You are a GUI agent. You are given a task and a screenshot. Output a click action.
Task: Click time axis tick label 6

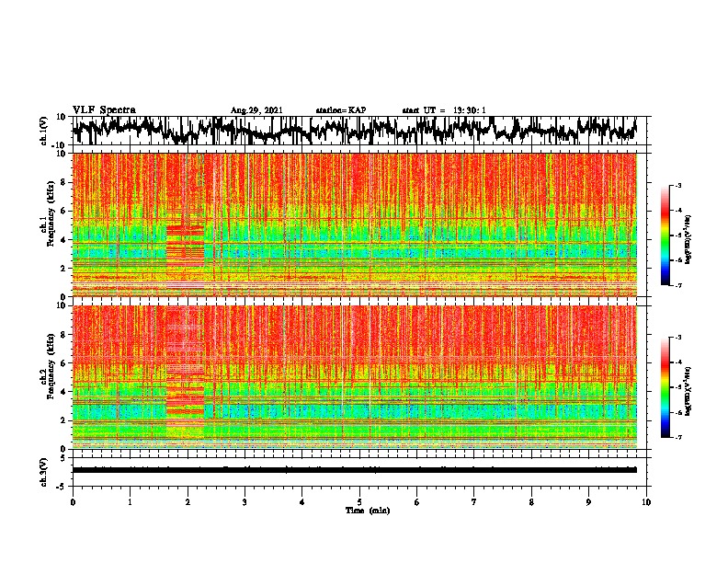pyautogui.click(x=417, y=502)
